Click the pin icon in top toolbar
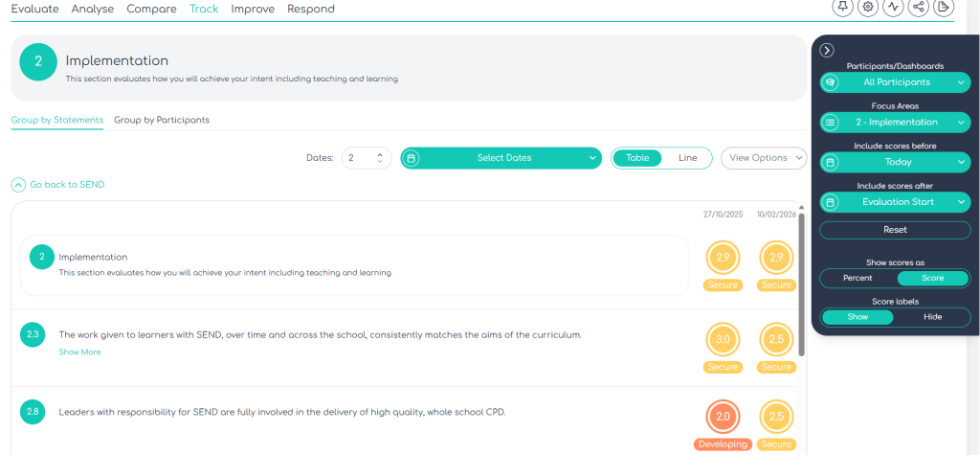Screen dimensions: 980x455 pyautogui.click(x=843, y=7)
